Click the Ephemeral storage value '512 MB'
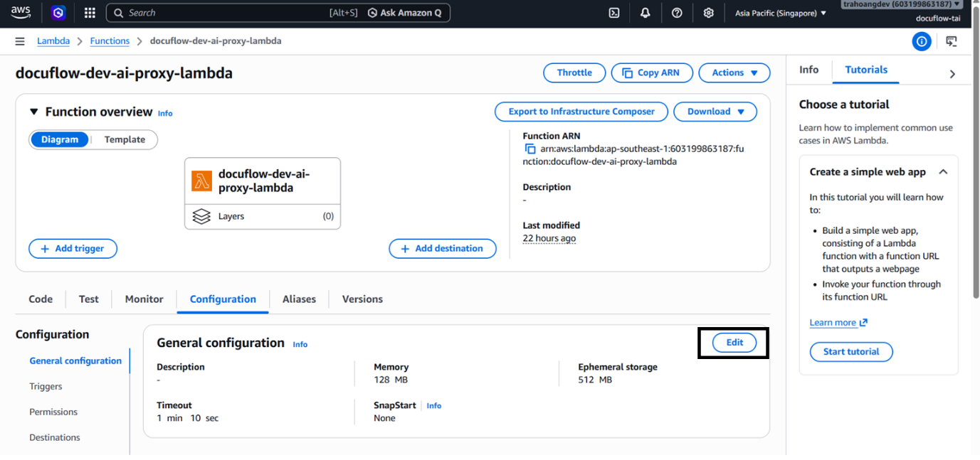The image size is (980, 460). [x=596, y=380]
